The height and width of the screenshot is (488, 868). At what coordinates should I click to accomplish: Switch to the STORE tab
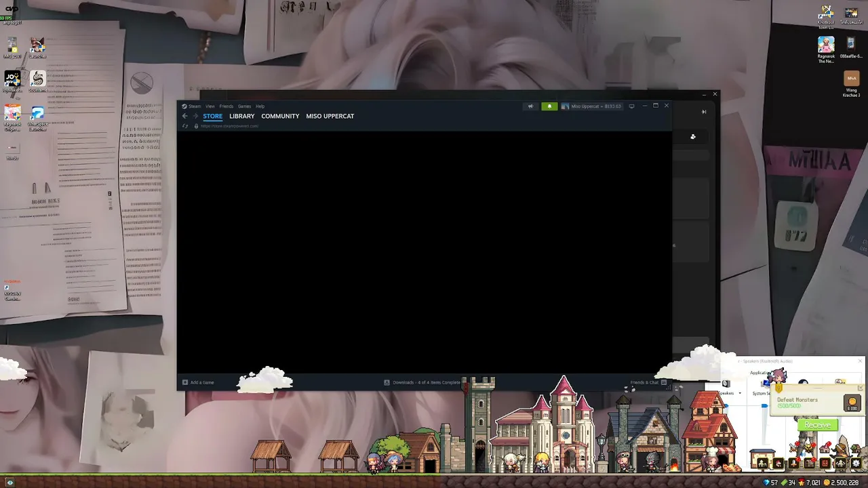tap(212, 116)
